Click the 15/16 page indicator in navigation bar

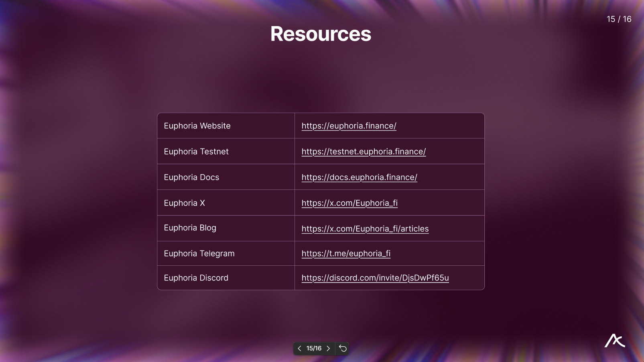point(314,348)
